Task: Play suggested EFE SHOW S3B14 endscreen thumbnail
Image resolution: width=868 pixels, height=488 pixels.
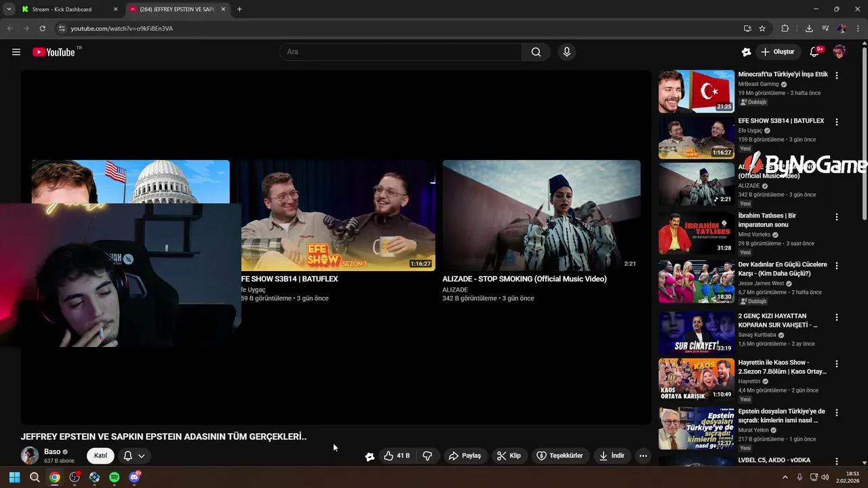Action: tap(338, 216)
